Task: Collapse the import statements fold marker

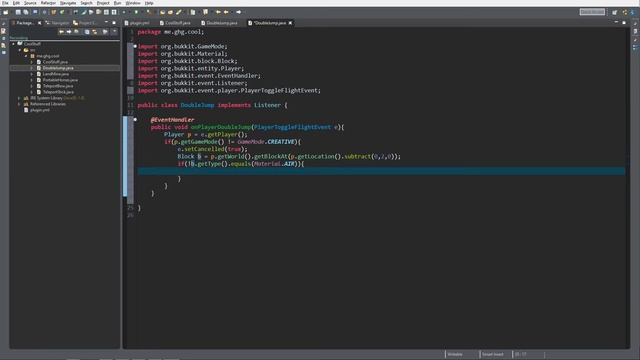Action: (135, 46)
